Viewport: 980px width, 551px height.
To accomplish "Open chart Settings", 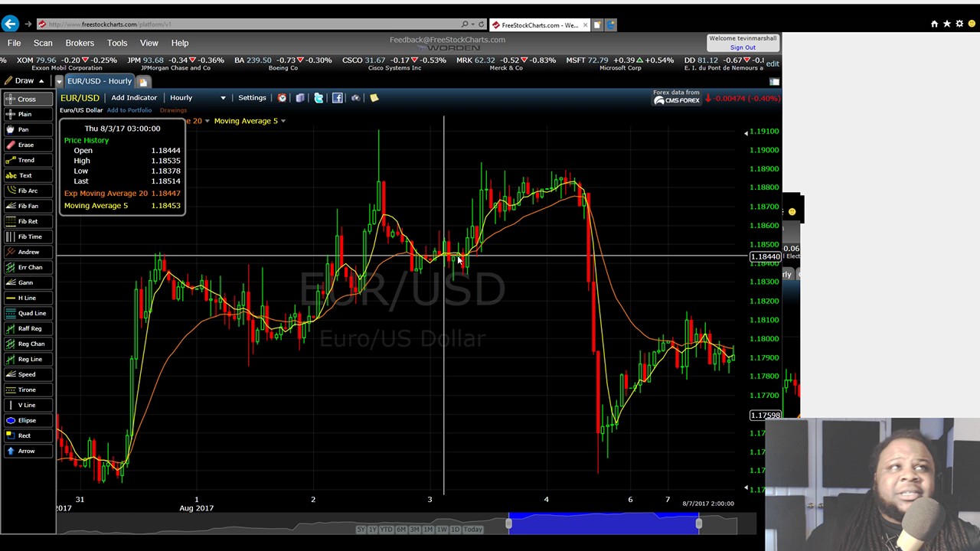I will [252, 98].
